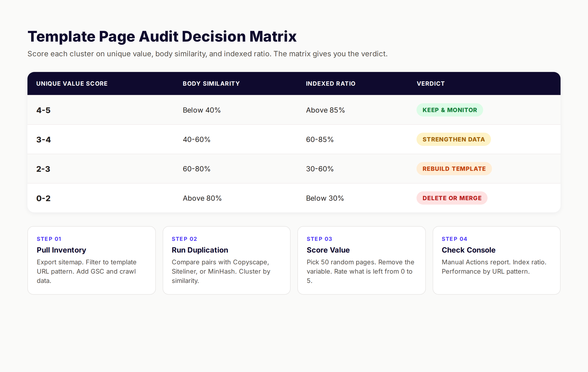The image size is (588, 372).
Task: Select the 'Compare pairs with Copyscape' description
Action: (221, 271)
